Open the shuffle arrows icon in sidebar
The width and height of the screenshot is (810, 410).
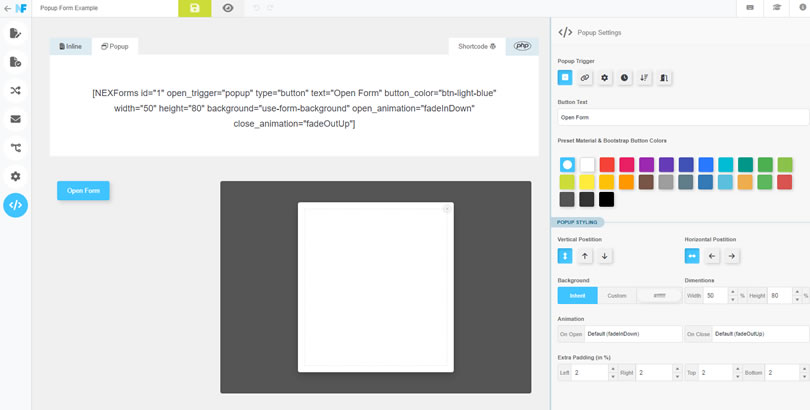[x=15, y=91]
